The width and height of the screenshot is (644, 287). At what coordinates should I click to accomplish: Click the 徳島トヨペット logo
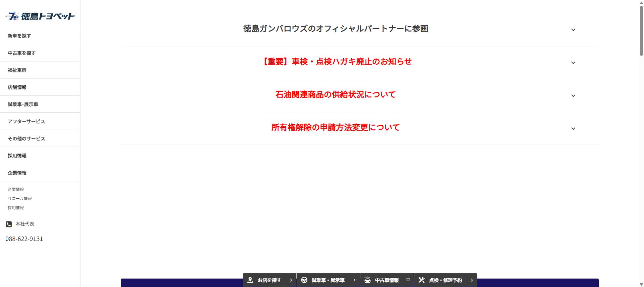(40, 16)
